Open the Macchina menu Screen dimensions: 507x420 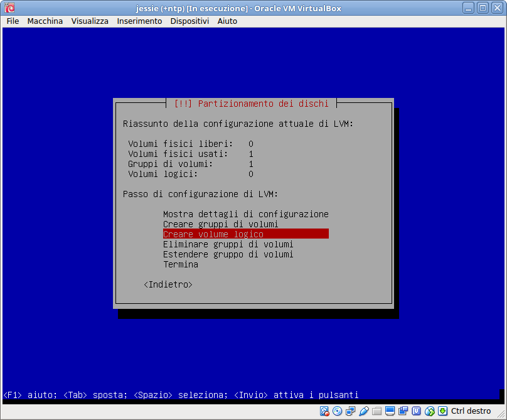coord(45,21)
